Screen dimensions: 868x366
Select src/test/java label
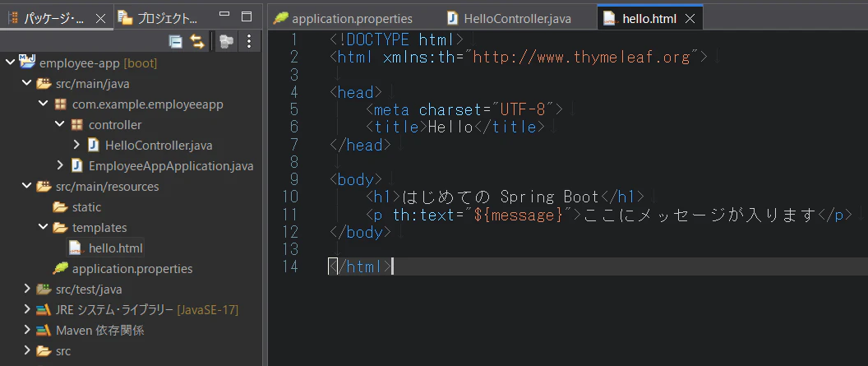coord(89,289)
